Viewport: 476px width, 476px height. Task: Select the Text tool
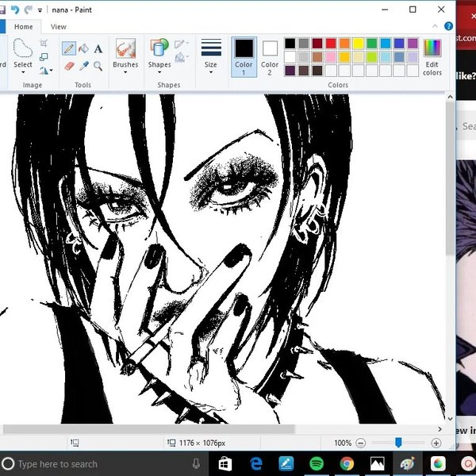pyautogui.click(x=98, y=49)
